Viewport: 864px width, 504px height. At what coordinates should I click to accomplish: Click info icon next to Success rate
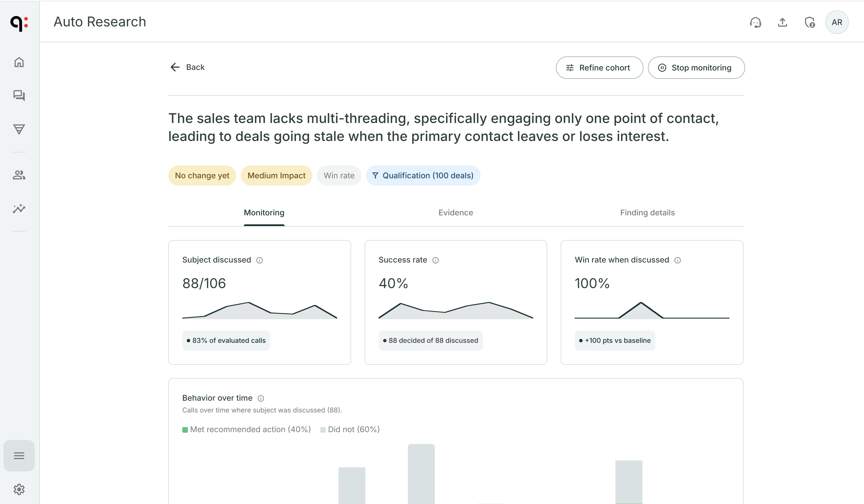tap(435, 260)
